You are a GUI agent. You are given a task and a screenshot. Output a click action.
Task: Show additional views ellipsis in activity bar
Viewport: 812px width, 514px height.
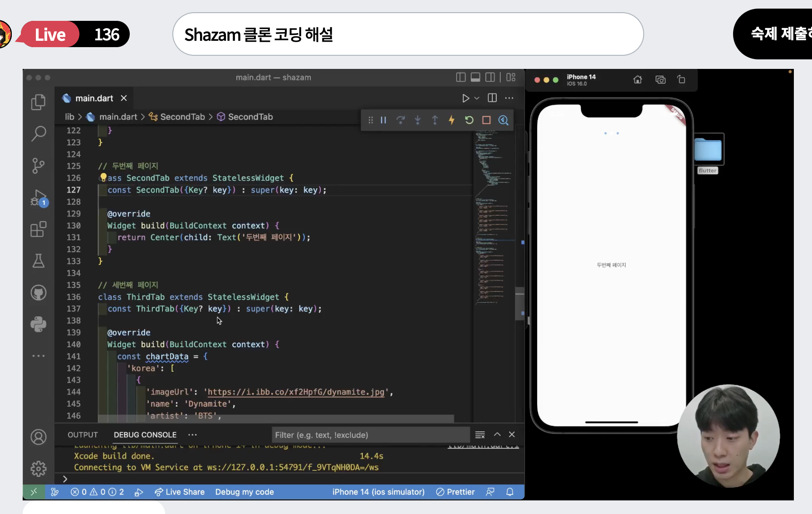click(x=39, y=356)
